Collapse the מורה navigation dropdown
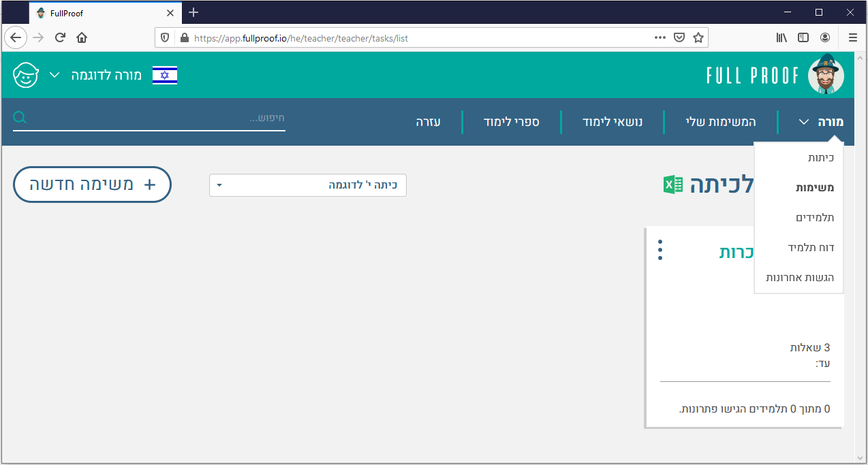 [820, 122]
